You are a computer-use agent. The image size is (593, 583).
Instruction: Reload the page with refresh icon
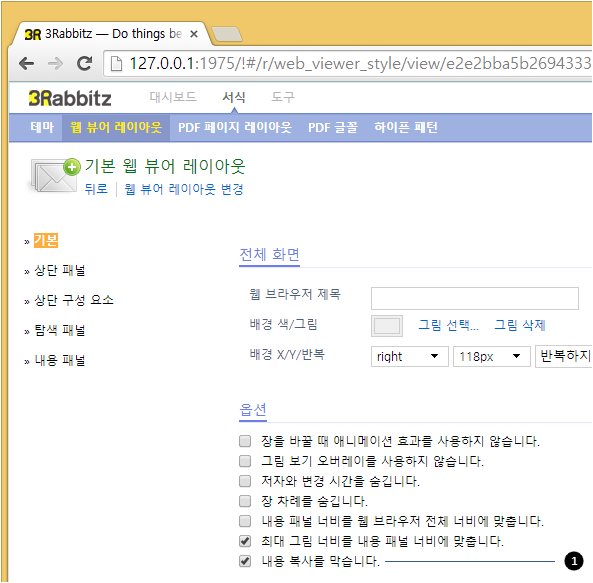tap(85, 64)
